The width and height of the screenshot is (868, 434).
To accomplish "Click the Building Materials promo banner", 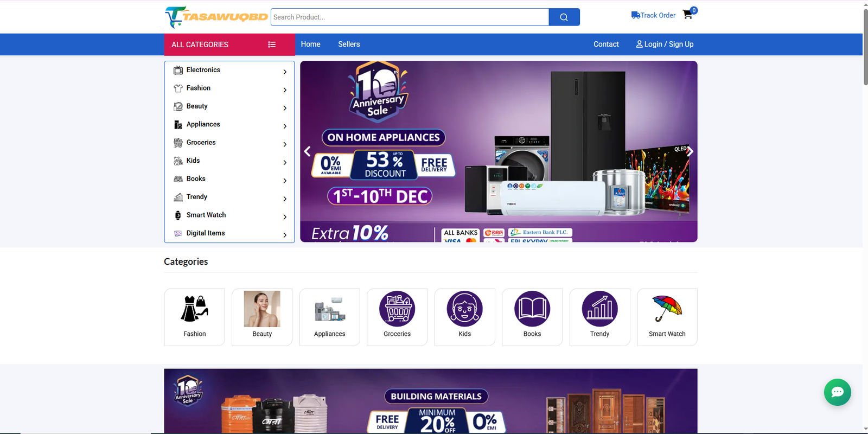I will tap(431, 401).
